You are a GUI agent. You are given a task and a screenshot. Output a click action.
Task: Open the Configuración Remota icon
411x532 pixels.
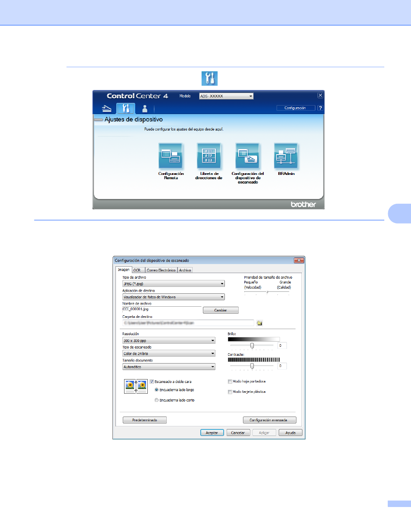pyautogui.click(x=171, y=156)
